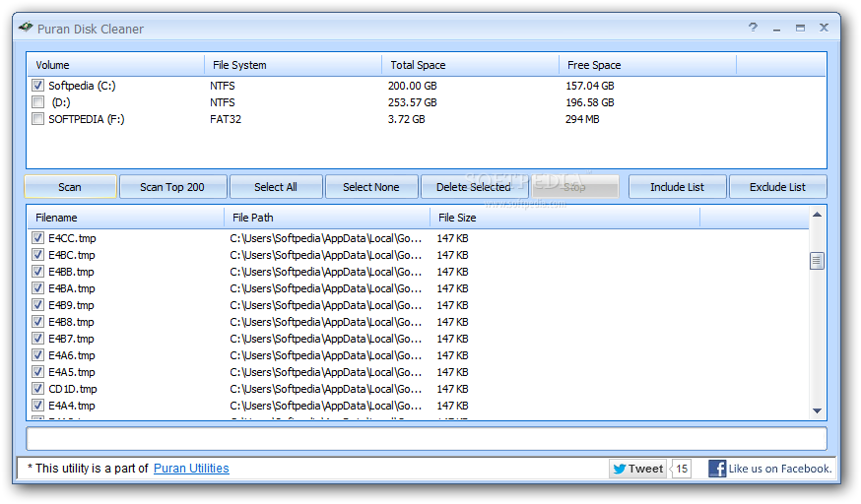The width and height of the screenshot is (861, 504).
Task: Uncheck the E4CC.tmp file checkbox
Action: click(x=37, y=238)
